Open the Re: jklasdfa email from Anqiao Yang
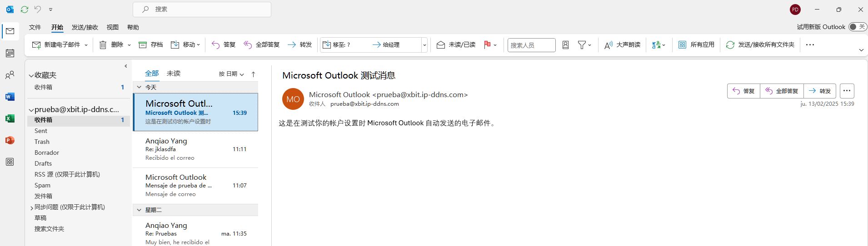Viewport: 868px width, 246px height. (195, 149)
